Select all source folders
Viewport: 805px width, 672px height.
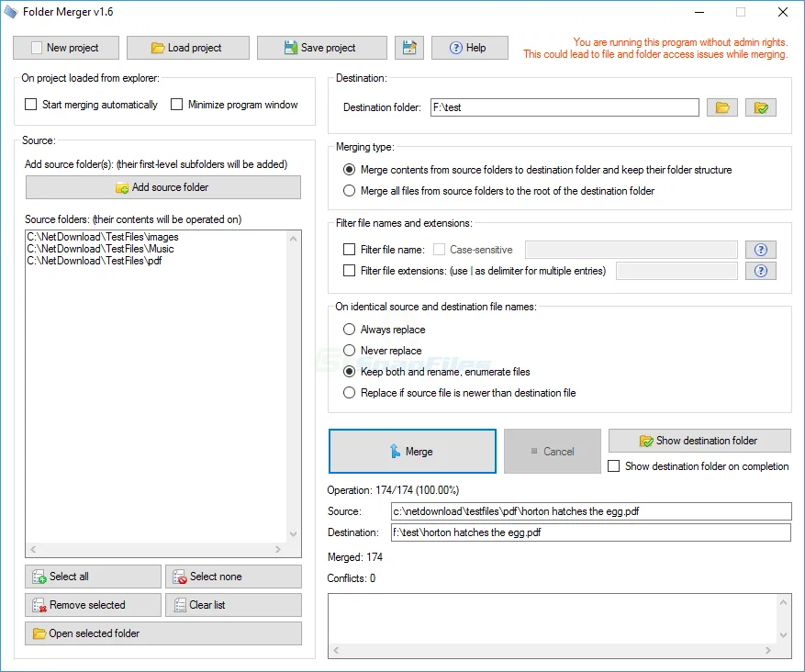point(93,577)
